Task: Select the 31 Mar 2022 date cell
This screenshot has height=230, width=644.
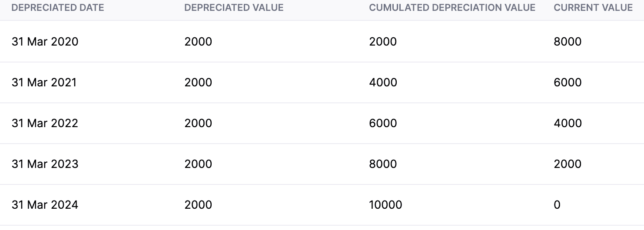Action: 45,123
